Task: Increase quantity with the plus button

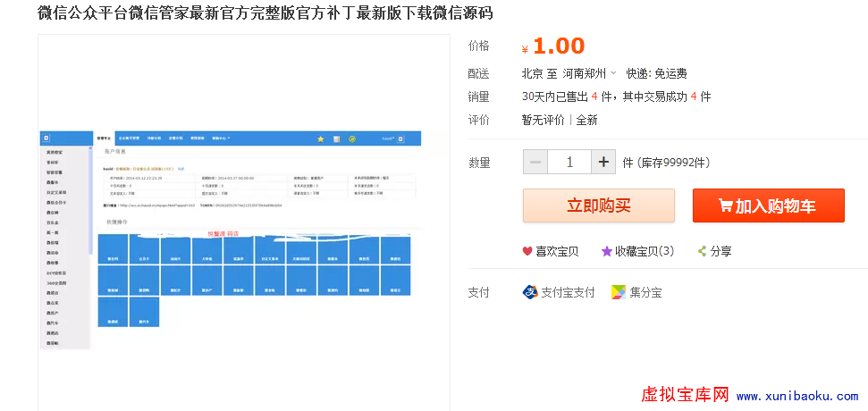Action: pyautogui.click(x=603, y=162)
